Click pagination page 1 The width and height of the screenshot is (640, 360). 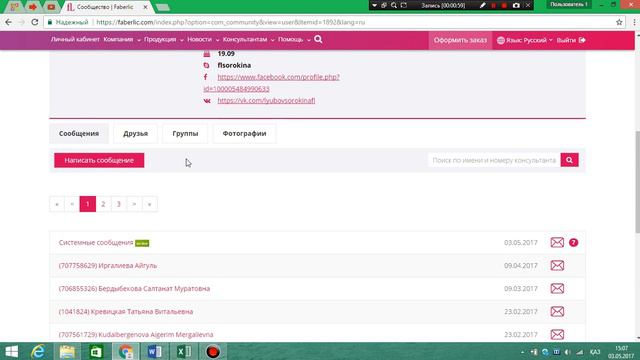pos(88,204)
